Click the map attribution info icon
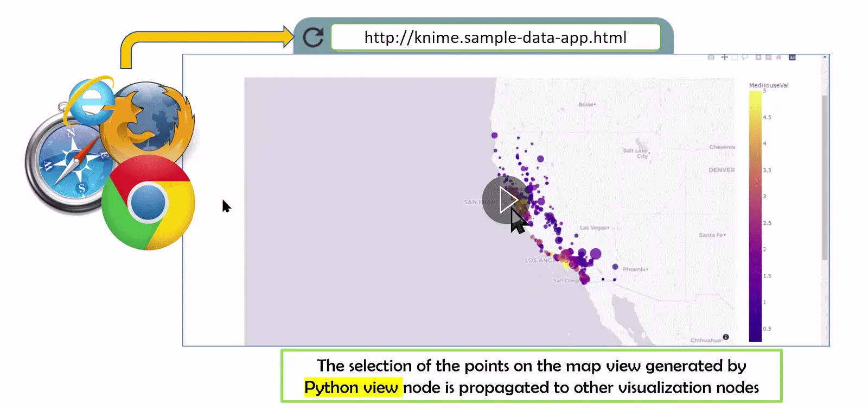 726,337
